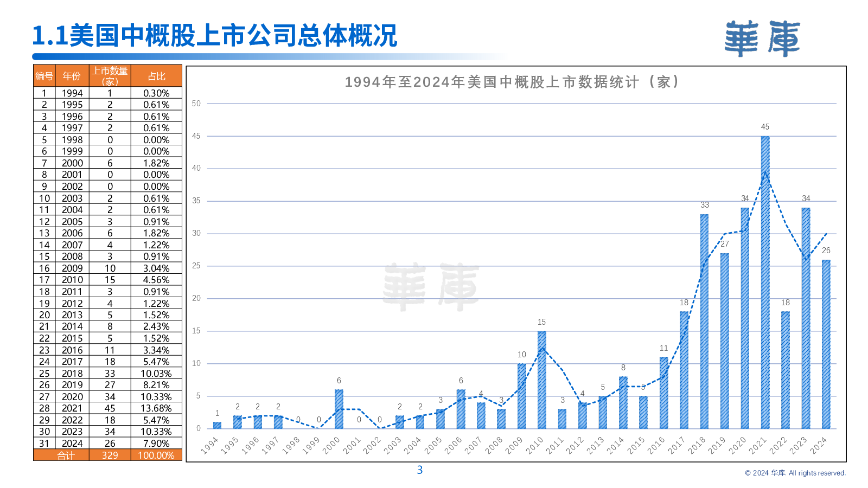Click the 2000 bar labeled 6
The height and width of the screenshot is (488, 868).
point(339,409)
